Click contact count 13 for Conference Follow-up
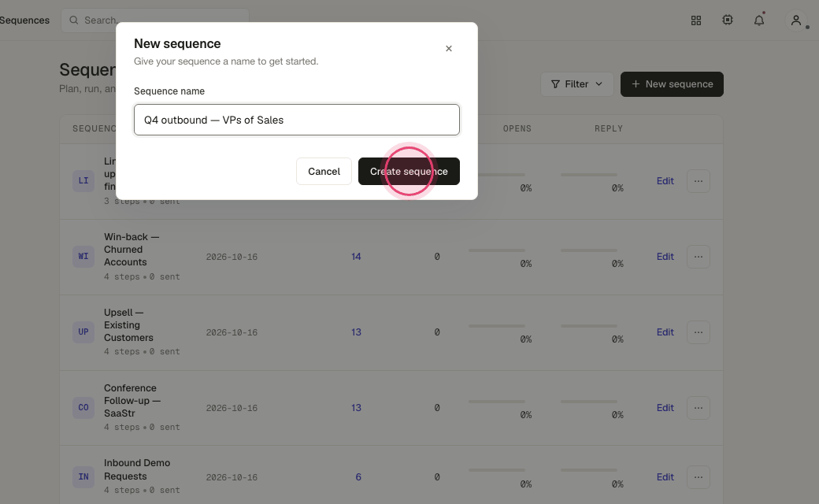 pos(356,408)
